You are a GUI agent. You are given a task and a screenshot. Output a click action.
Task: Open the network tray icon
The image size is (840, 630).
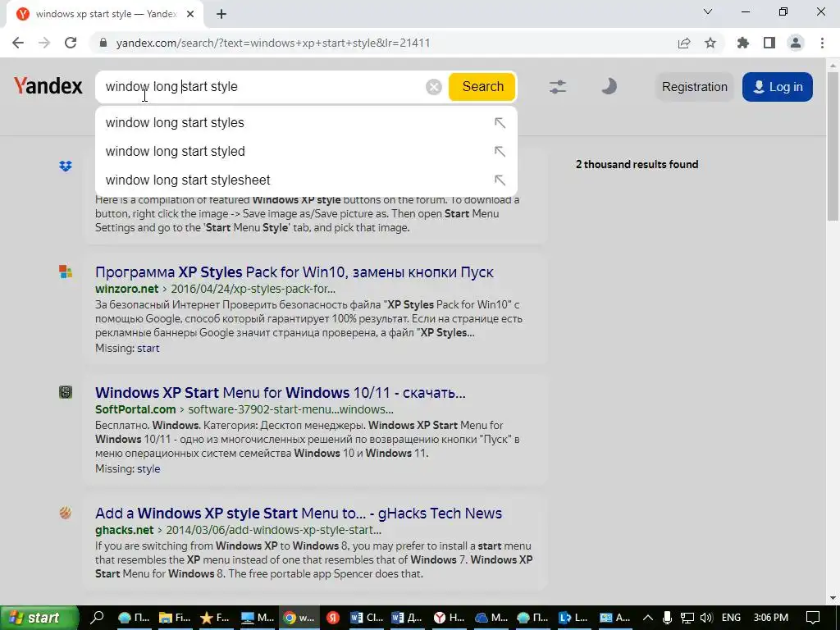coord(687,618)
